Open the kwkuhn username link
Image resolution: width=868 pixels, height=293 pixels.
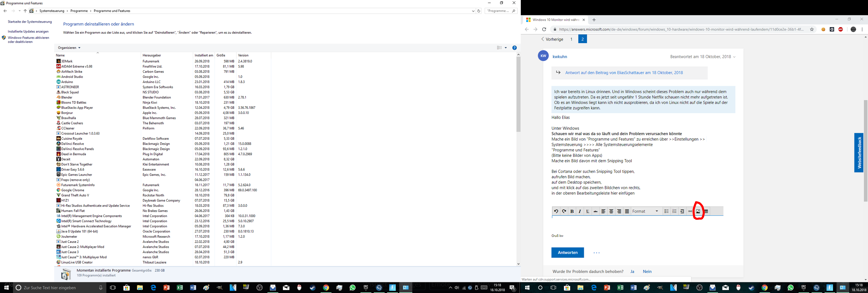point(560,57)
